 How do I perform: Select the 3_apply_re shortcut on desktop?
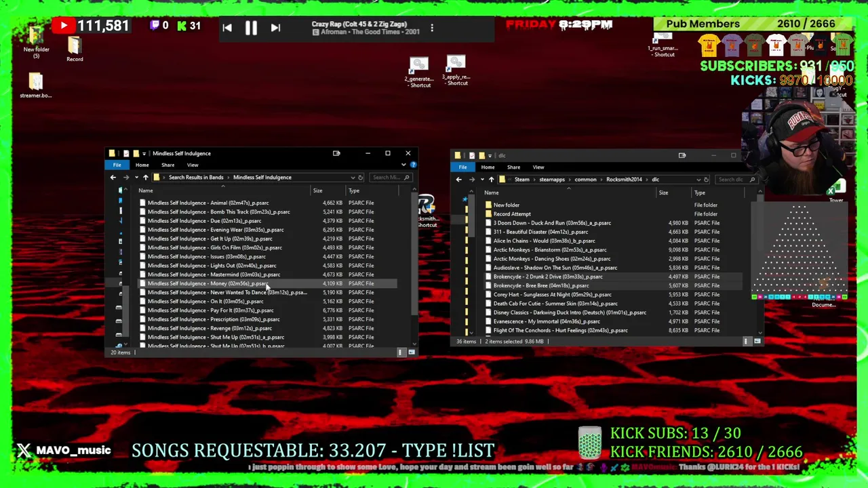(456, 70)
